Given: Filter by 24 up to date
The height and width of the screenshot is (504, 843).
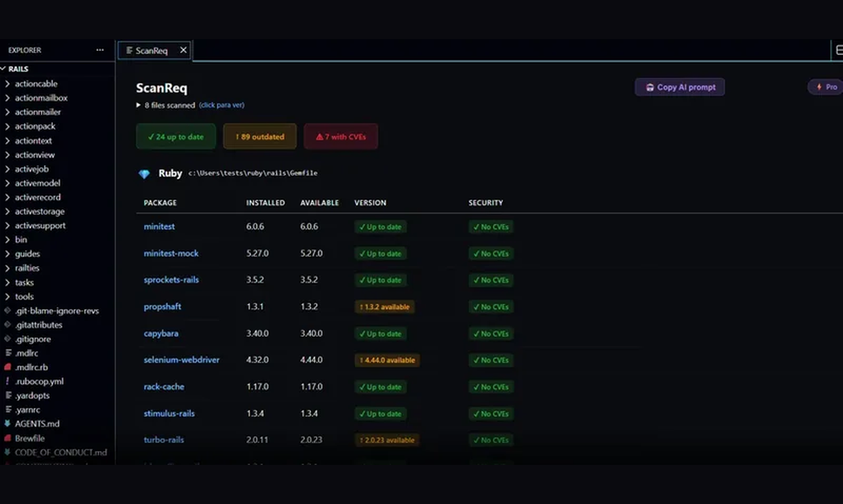Looking at the screenshot, I should click(176, 137).
